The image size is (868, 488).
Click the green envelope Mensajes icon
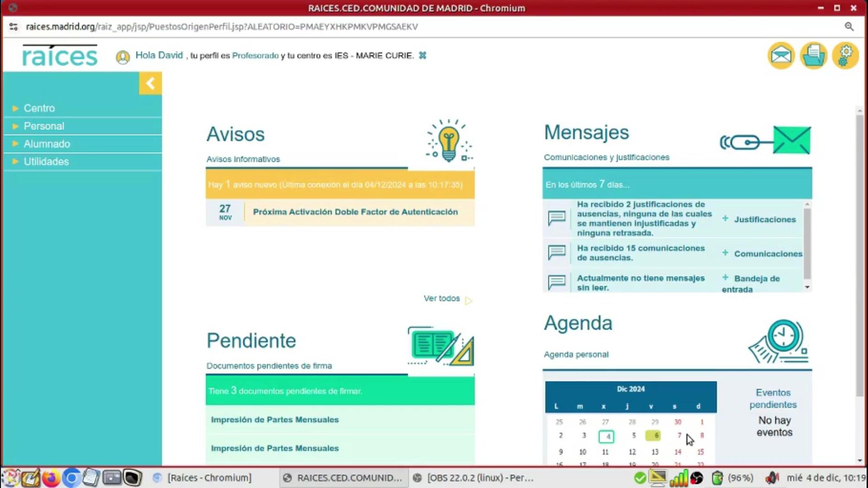point(791,141)
